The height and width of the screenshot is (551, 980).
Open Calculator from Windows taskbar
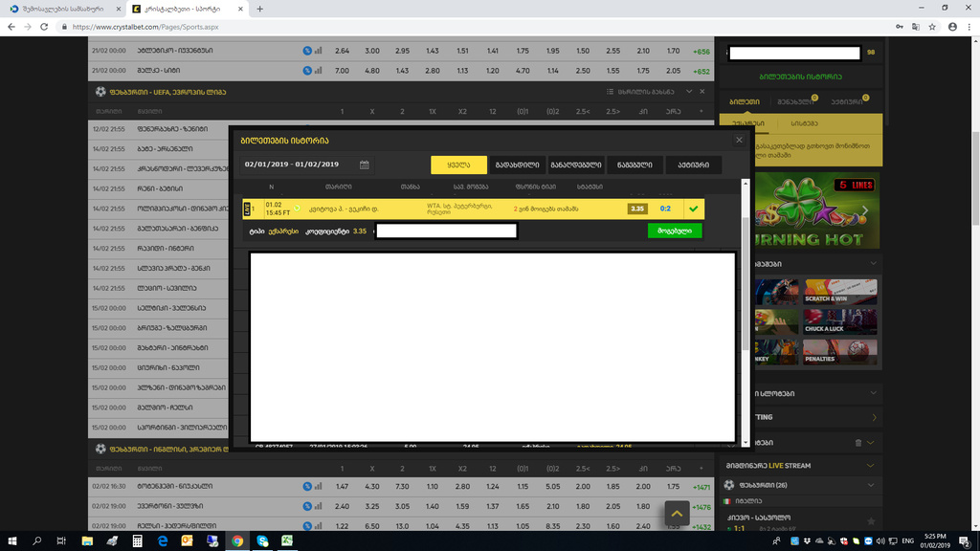(137, 541)
